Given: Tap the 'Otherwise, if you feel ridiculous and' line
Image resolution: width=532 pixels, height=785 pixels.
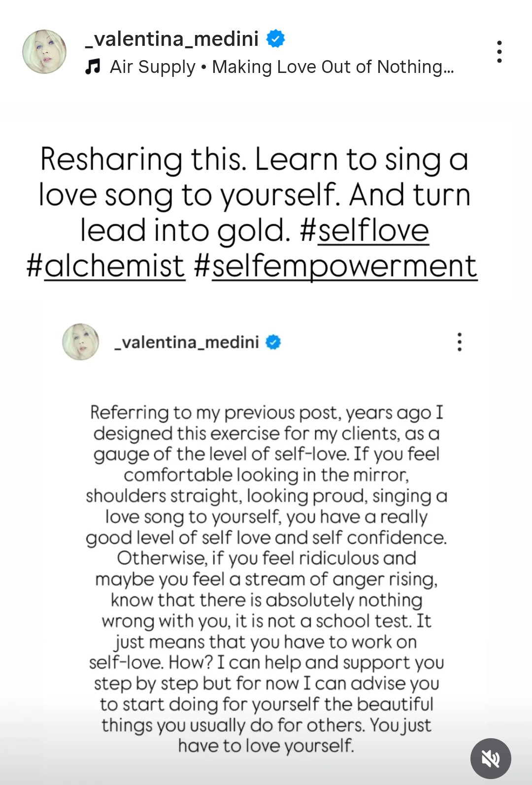Looking at the screenshot, I should click(x=266, y=558).
